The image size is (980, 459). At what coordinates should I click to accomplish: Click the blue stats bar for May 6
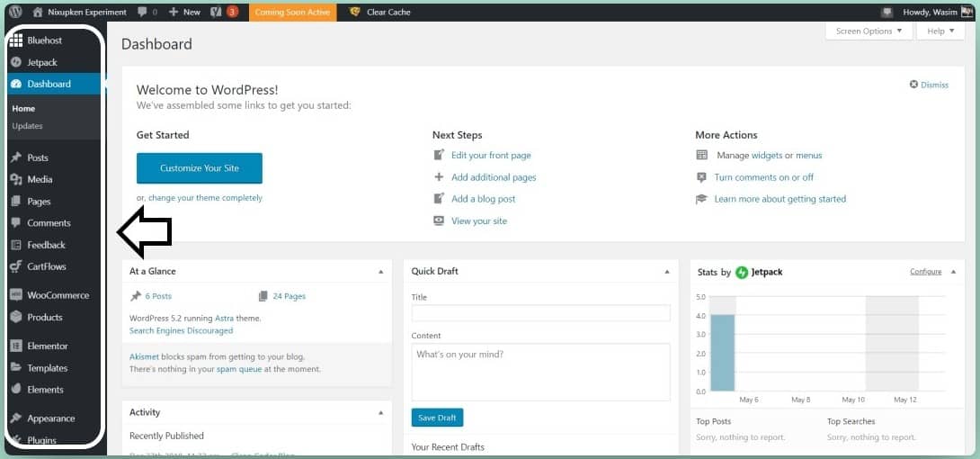click(723, 354)
